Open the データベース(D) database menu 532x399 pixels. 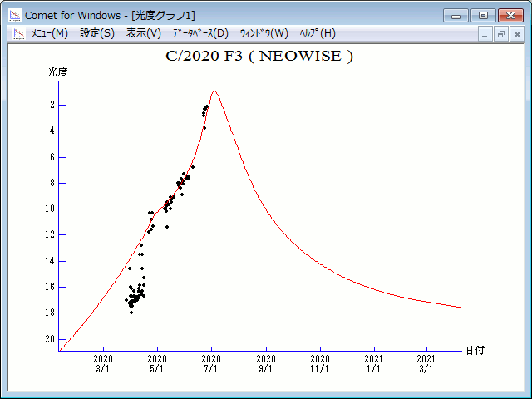click(x=200, y=33)
